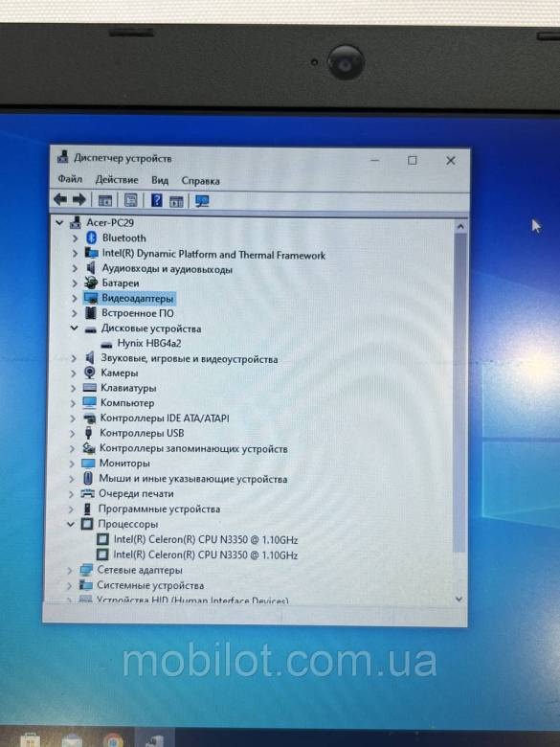Open the Действие menu

pos(117,180)
